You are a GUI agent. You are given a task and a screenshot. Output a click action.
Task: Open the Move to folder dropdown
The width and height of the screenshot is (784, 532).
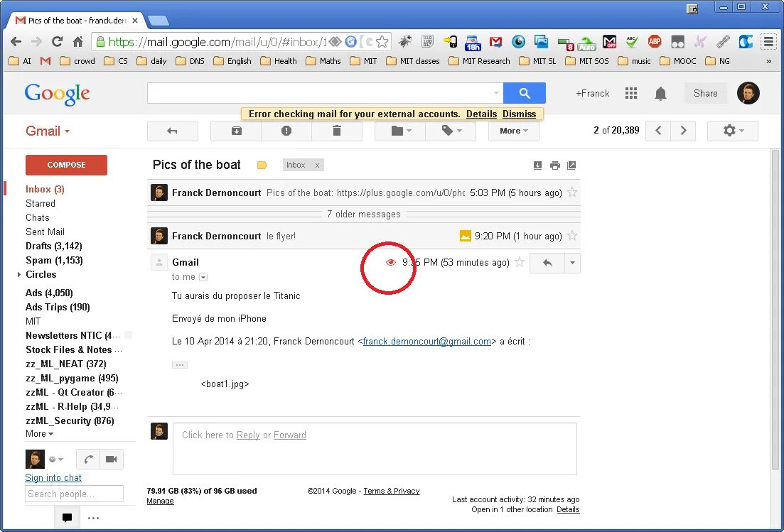click(x=400, y=131)
